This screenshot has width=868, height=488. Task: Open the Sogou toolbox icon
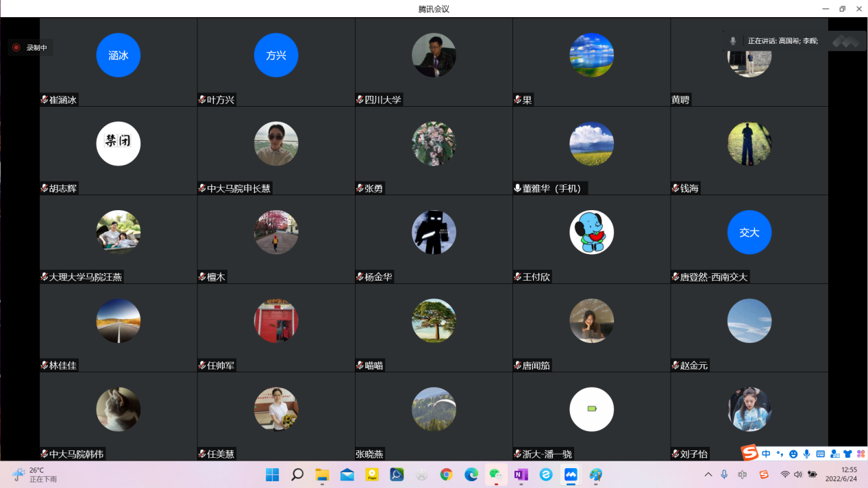[x=860, y=454]
